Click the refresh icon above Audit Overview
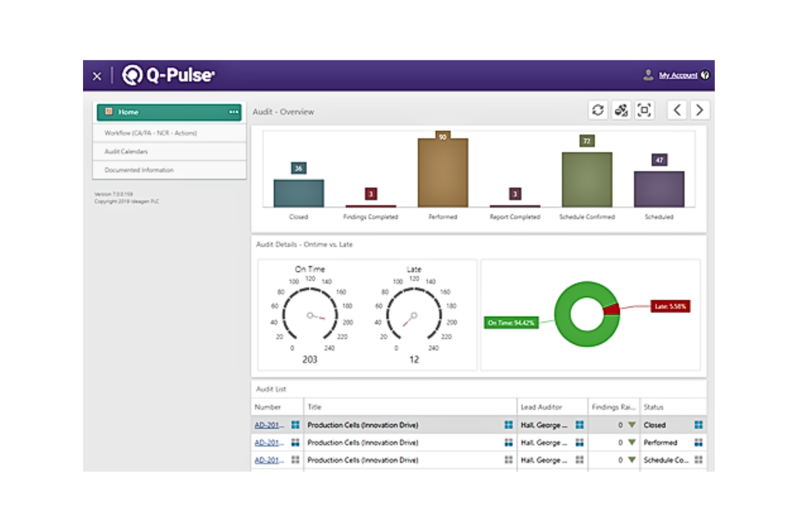Viewport: 798px width, 532px height. point(597,110)
